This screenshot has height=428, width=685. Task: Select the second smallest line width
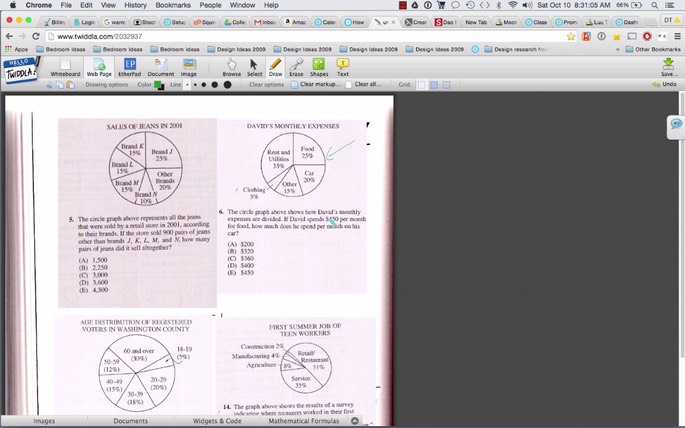(195, 85)
